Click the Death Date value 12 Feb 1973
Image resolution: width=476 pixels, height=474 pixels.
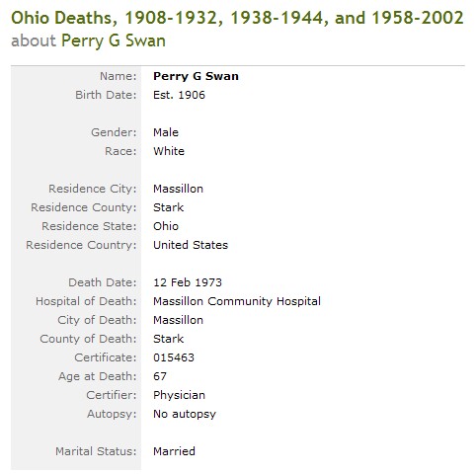[x=188, y=282]
